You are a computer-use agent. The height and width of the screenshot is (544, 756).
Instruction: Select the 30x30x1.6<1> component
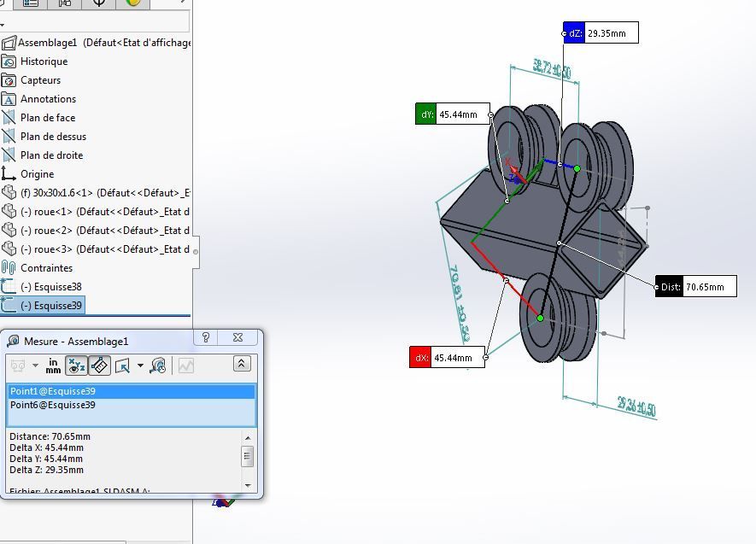[105, 193]
